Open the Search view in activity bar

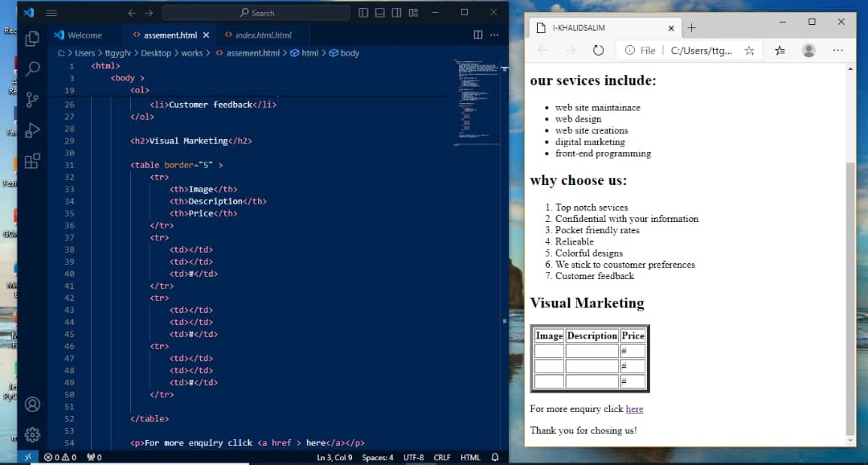pos(32,69)
